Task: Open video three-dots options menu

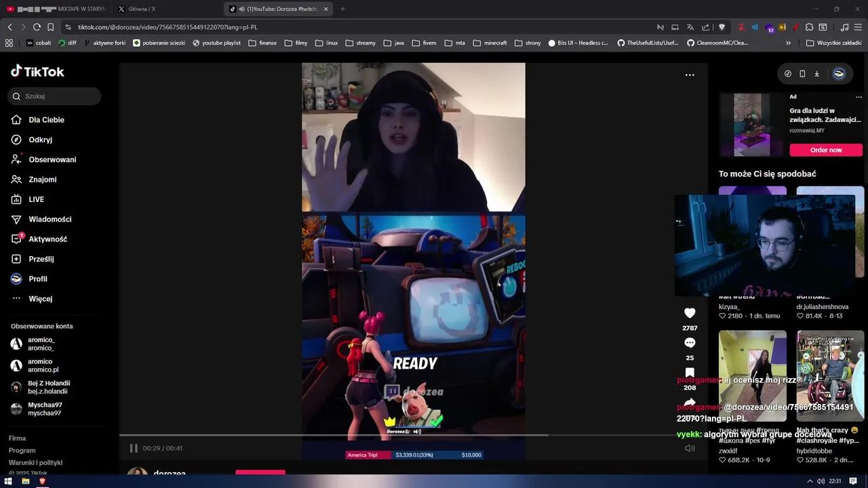Action: tap(690, 75)
